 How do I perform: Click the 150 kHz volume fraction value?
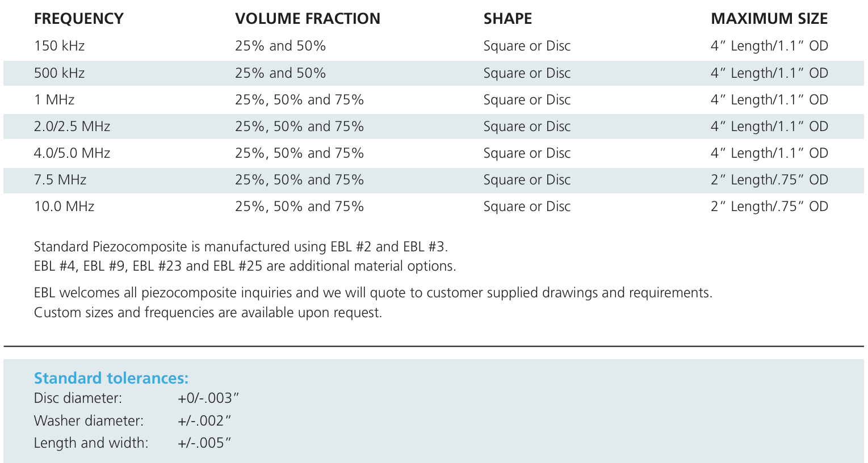point(280,46)
